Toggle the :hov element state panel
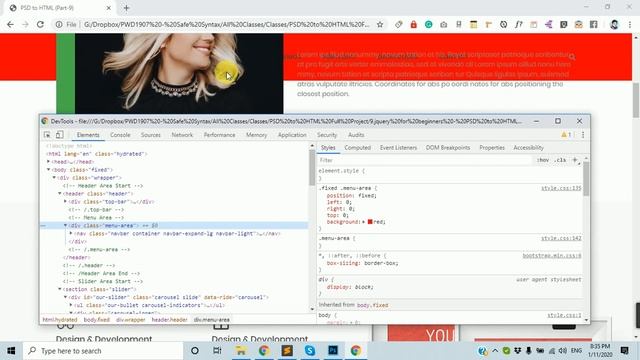The width and height of the screenshot is (640, 360). [x=543, y=160]
